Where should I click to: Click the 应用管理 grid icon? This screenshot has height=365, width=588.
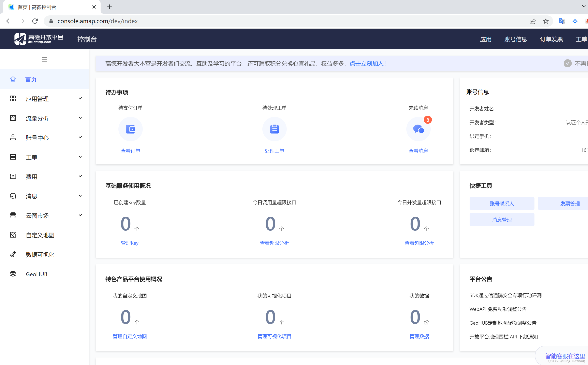pyautogui.click(x=13, y=98)
